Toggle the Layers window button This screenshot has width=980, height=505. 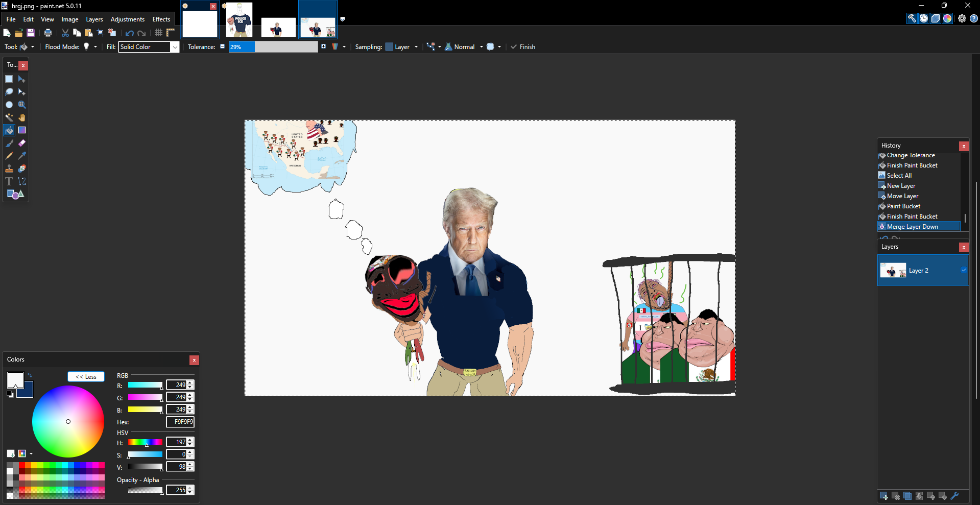936,18
